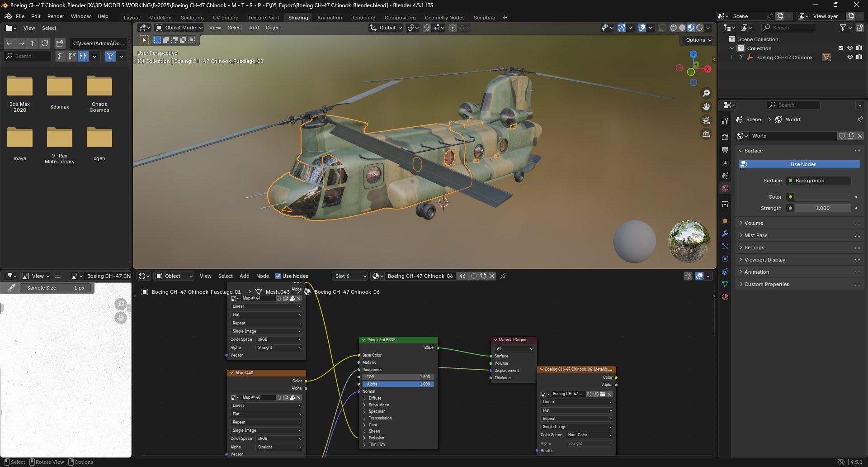
Task: Switch to the UV Editing workspace tab
Action: (x=226, y=18)
